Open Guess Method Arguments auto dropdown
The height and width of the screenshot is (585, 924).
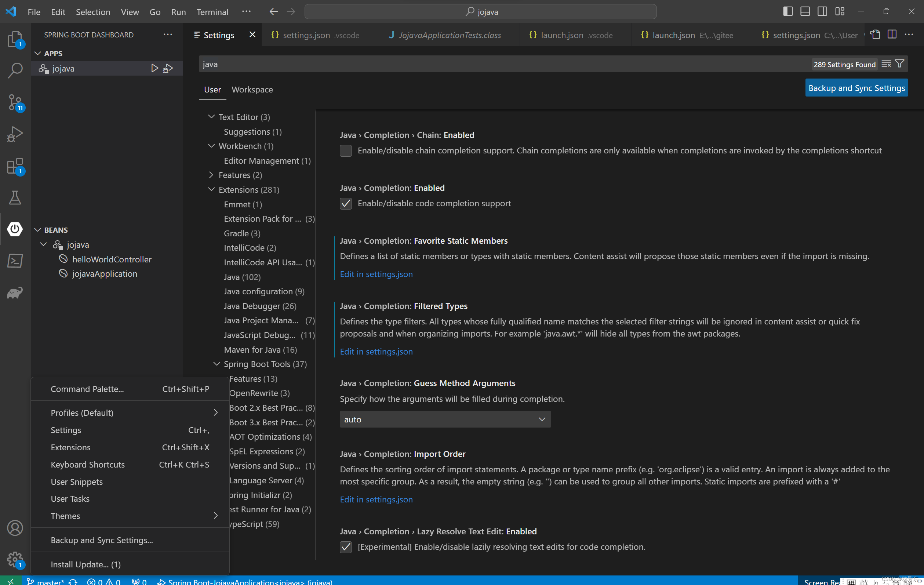click(445, 419)
